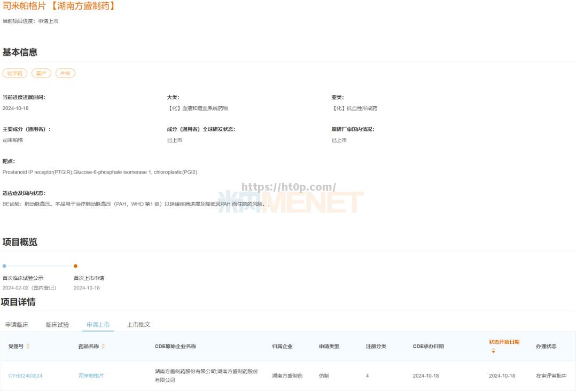Click the BE试验 indication description text

tap(135, 204)
